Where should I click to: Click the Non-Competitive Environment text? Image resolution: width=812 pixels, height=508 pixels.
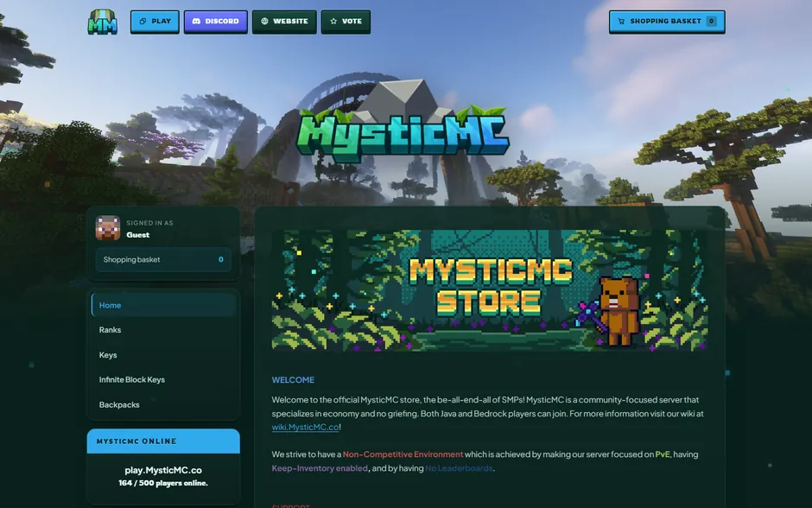403,454
